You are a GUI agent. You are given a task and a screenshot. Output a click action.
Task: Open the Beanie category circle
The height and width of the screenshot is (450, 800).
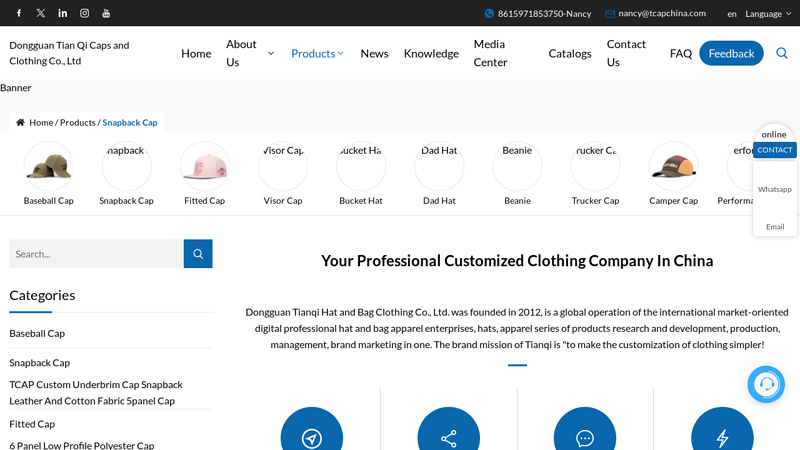(517, 166)
